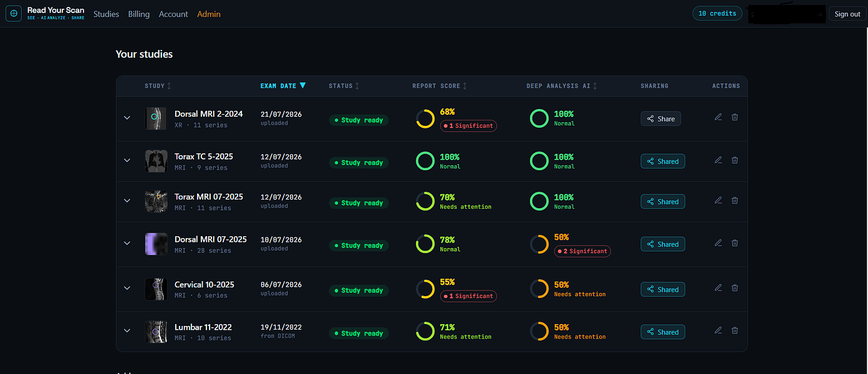The width and height of the screenshot is (868, 374).
Task: Click the 68% report score ring
Action: (425, 118)
